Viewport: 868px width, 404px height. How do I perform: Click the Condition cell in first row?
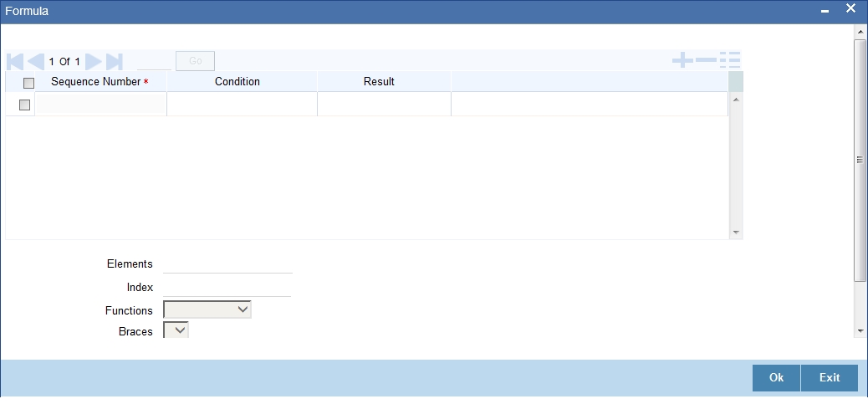point(242,104)
